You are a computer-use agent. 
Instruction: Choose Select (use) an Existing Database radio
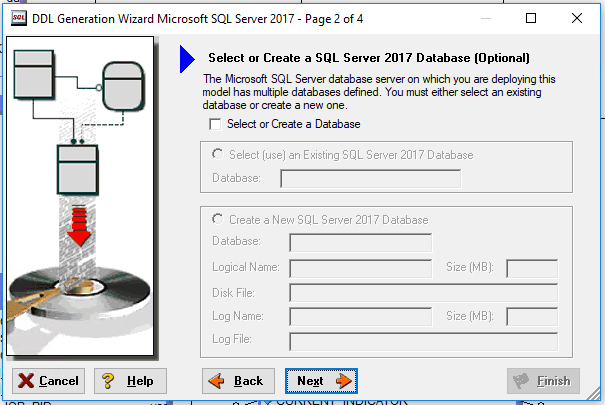click(218, 154)
